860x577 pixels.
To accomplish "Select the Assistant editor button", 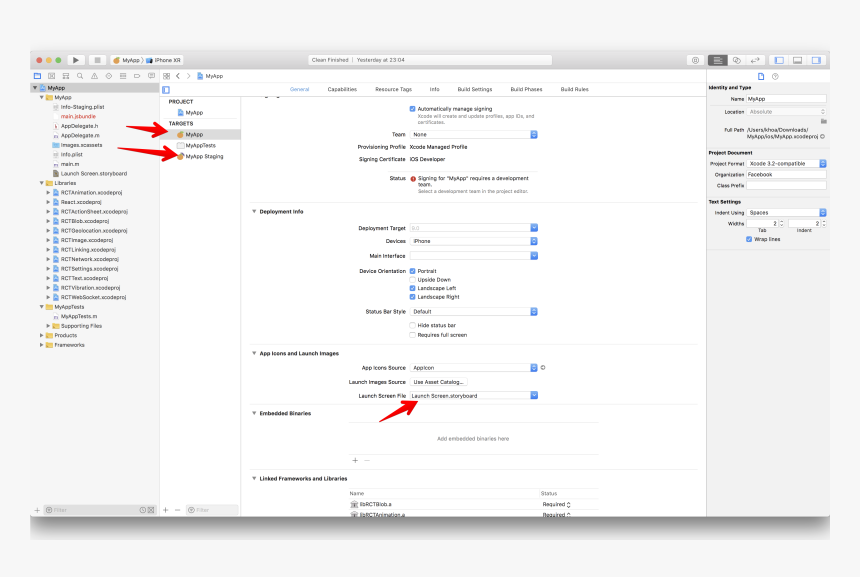I will point(737,60).
